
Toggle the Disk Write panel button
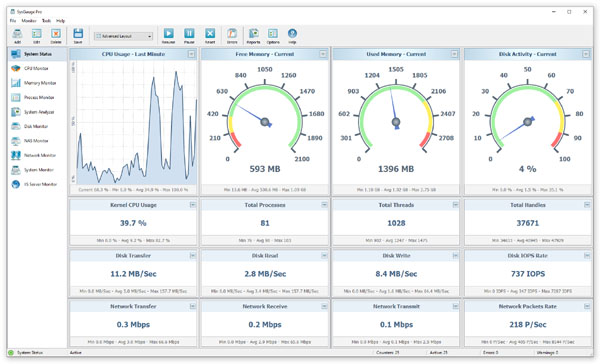coord(455,255)
